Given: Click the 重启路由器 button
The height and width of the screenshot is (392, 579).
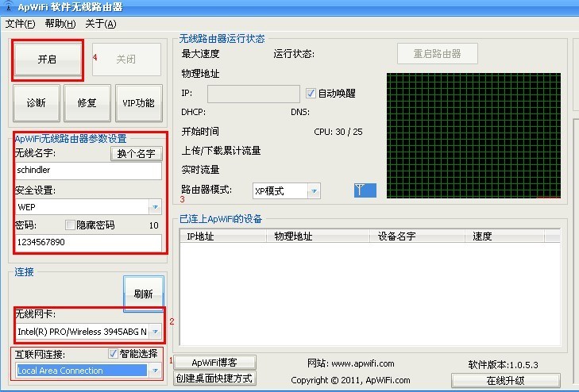Looking at the screenshot, I should (x=438, y=54).
